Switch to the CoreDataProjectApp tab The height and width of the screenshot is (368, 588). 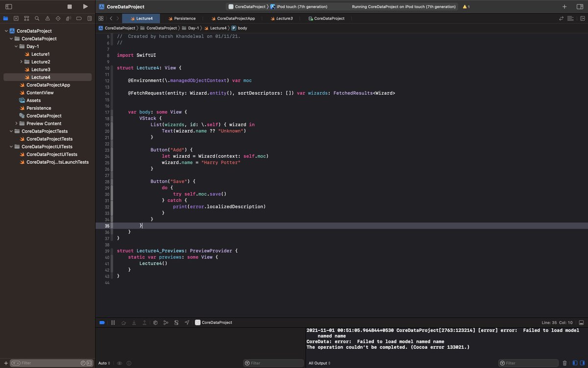pyautogui.click(x=232, y=19)
